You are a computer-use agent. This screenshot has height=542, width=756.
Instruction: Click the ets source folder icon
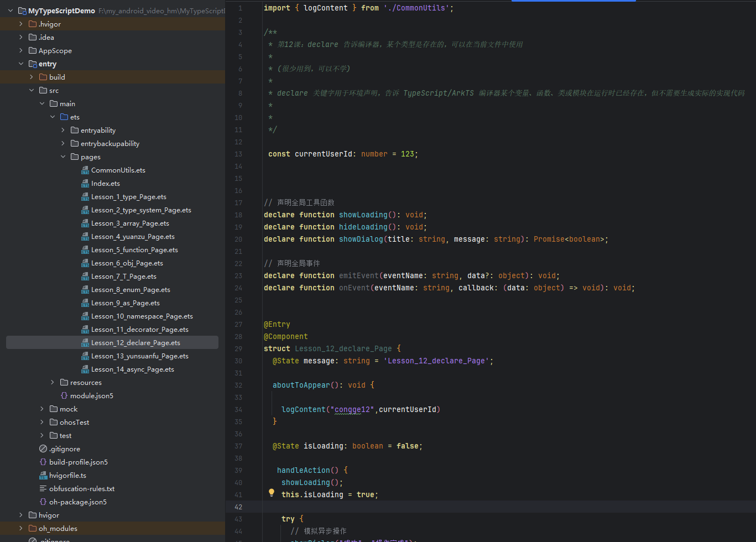[64, 117]
